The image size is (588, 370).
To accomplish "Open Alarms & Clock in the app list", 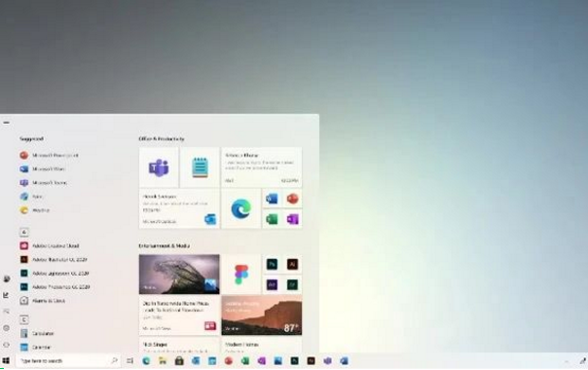I will click(43, 301).
